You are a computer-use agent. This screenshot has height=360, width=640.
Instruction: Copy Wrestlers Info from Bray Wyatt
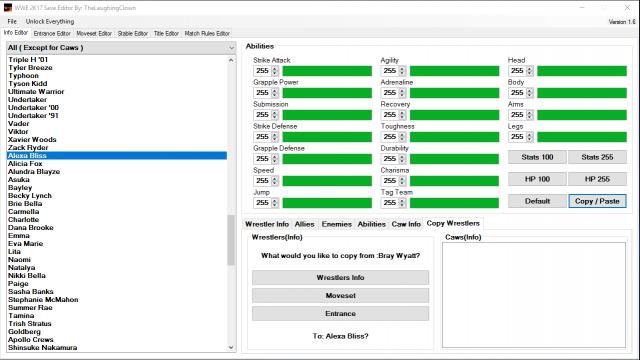340,278
